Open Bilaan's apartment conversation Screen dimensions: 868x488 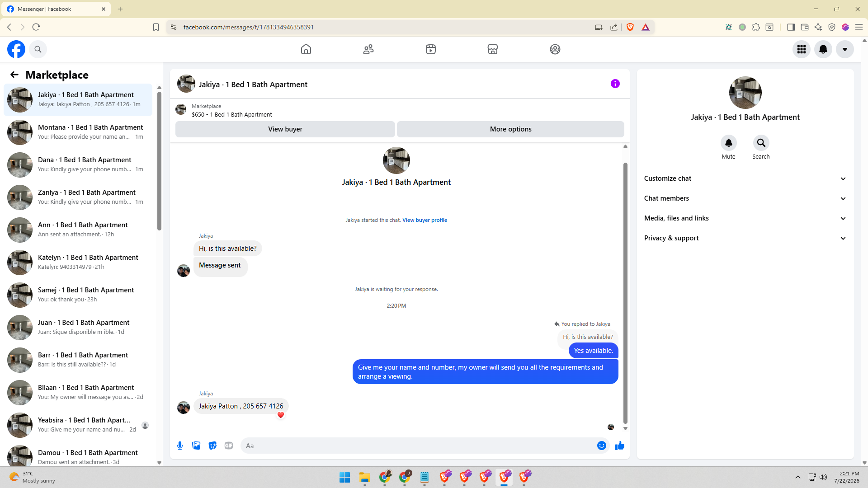(78, 392)
